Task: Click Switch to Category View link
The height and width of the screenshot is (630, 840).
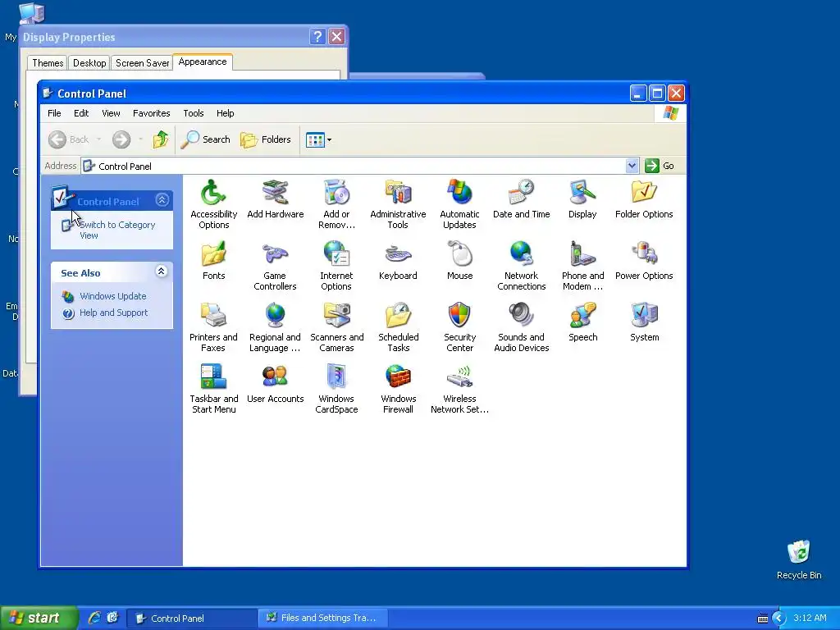Action: tap(116, 230)
